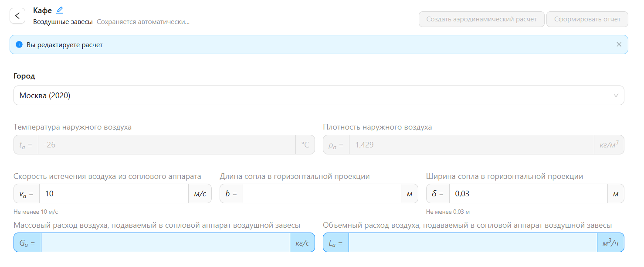Click the blue info icon in the banner

(x=19, y=44)
